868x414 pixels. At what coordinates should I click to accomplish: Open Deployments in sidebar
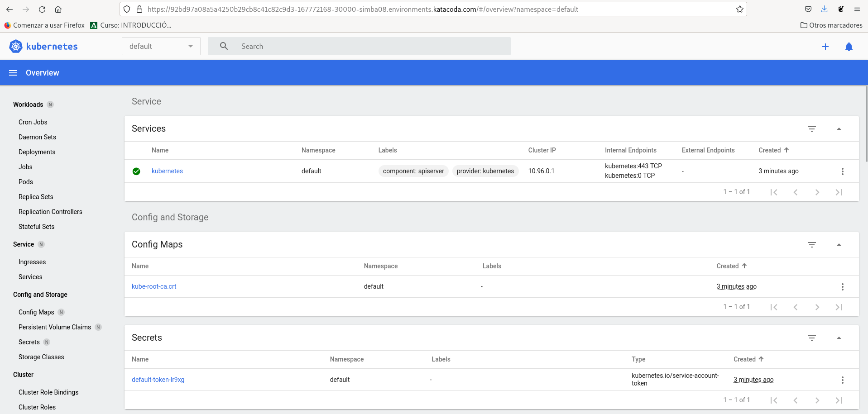[37, 152]
